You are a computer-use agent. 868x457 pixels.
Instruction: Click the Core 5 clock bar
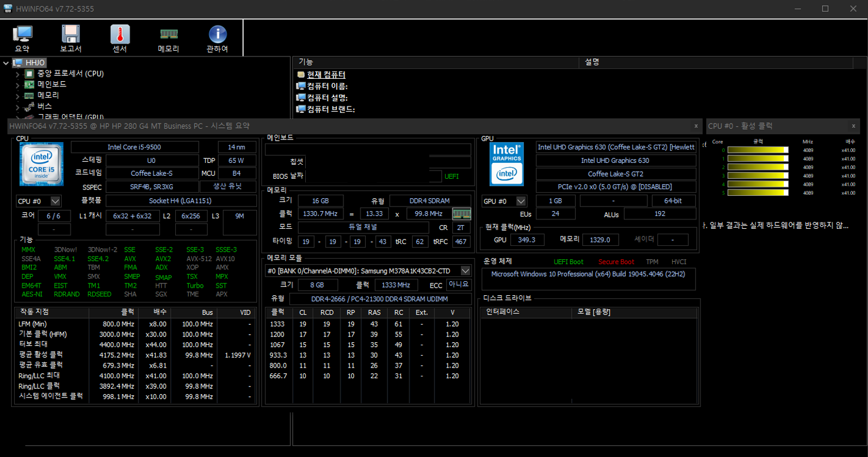[x=758, y=192]
